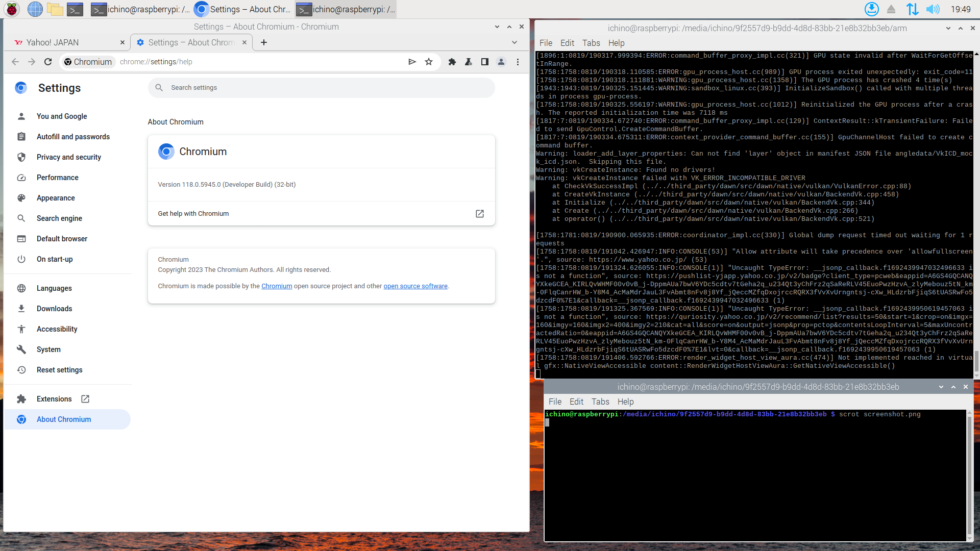The width and height of the screenshot is (980, 551).
Task: Toggle the side panel icon
Action: click(x=484, y=62)
